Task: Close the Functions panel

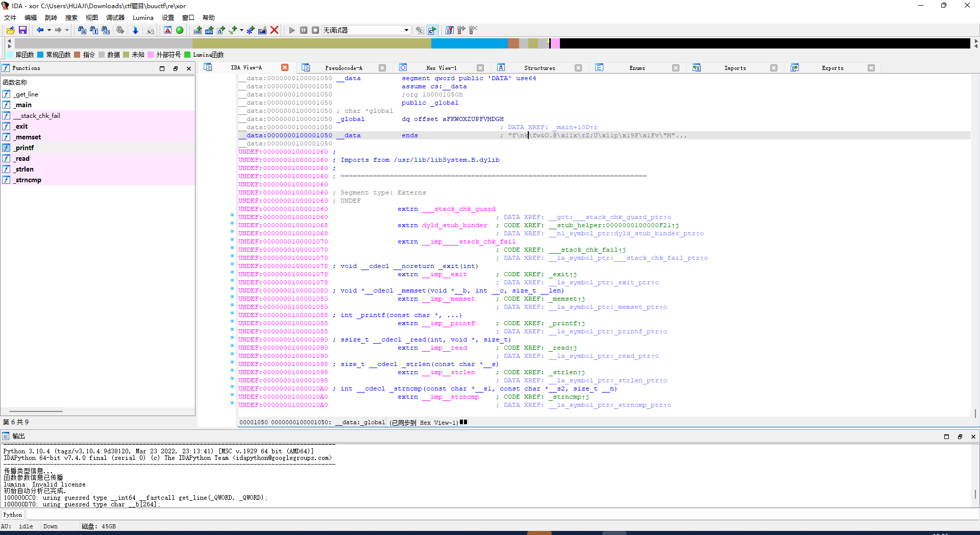Action: [189, 68]
